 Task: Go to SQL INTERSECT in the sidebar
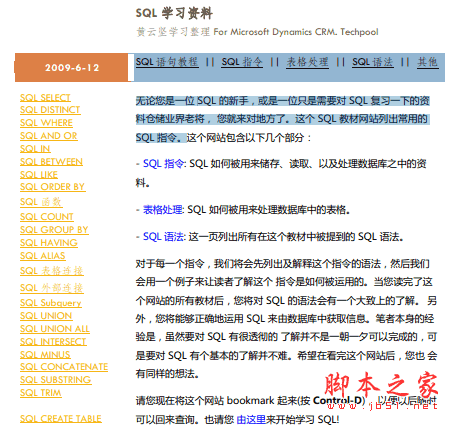point(53,342)
